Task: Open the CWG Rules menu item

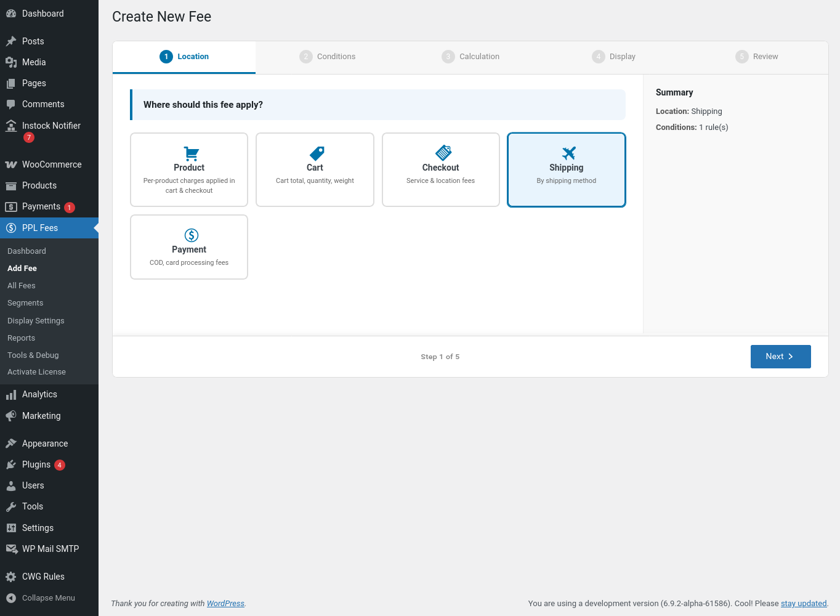Action: point(43,577)
